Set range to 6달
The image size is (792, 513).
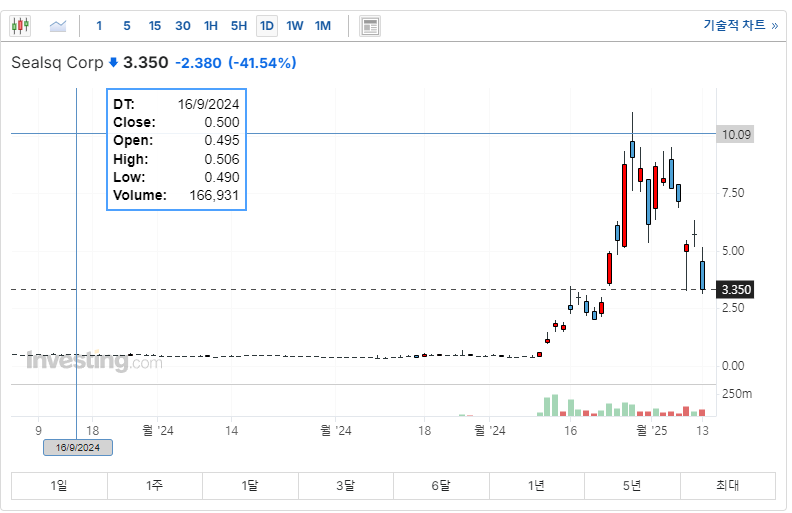(x=441, y=486)
